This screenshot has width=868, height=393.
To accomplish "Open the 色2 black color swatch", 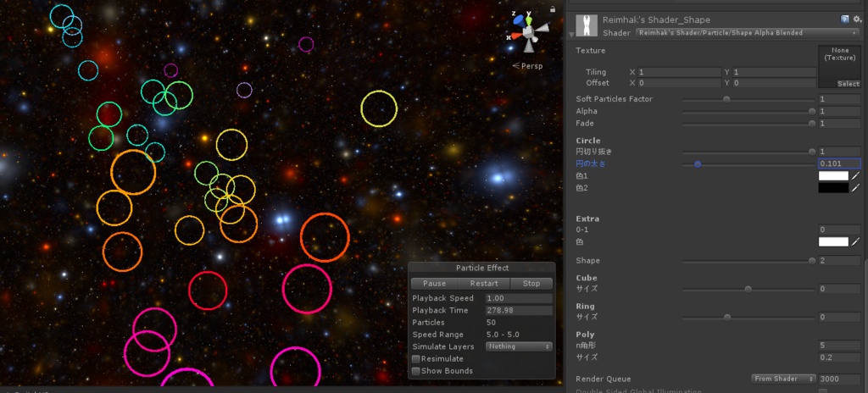I will pyautogui.click(x=834, y=188).
